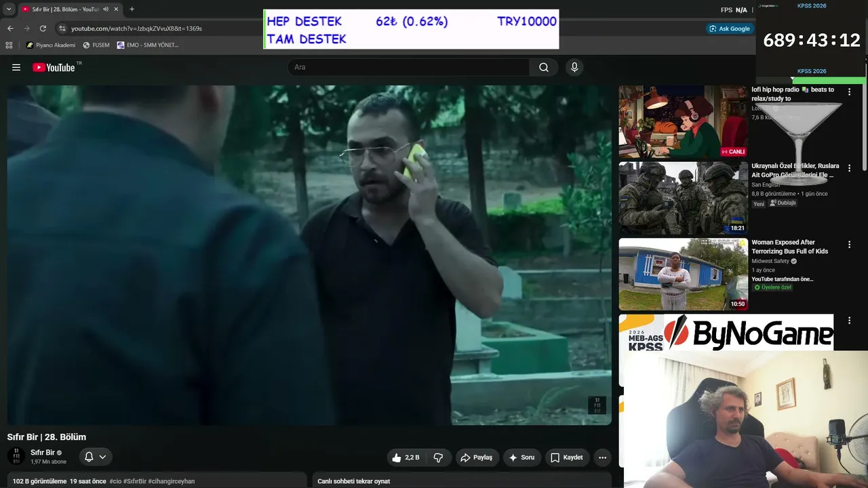The width and height of the screenshot is (868, 488).
Task: Dislike the Sıfır Bir video
Action: [x=438, y=457]
